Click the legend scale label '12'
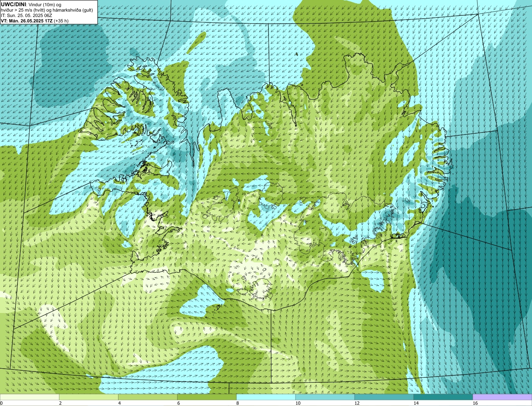The image size is (532, 406). pos(357,403)
